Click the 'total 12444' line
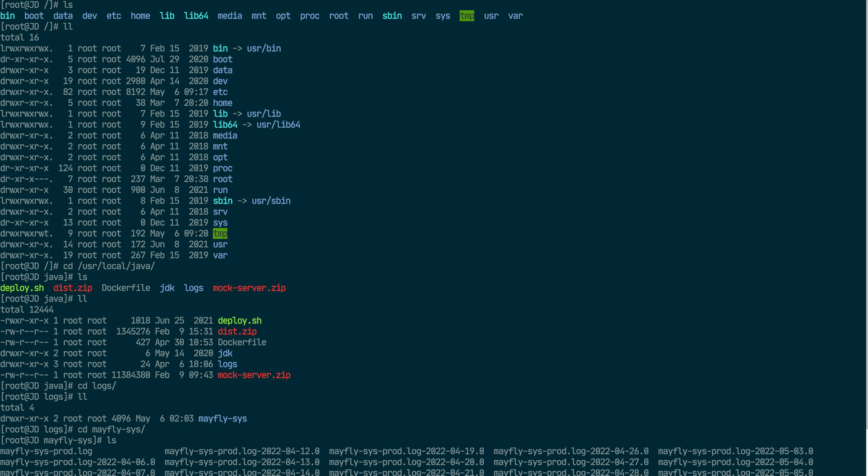The image size is (868, 476). point(27,310)
